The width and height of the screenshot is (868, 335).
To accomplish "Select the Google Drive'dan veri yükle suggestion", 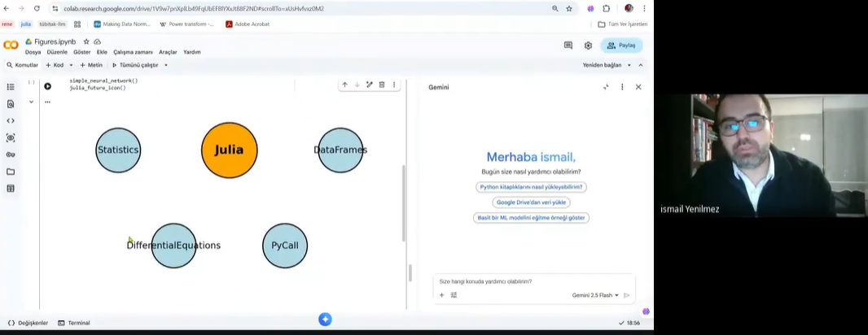I will 531,202.
